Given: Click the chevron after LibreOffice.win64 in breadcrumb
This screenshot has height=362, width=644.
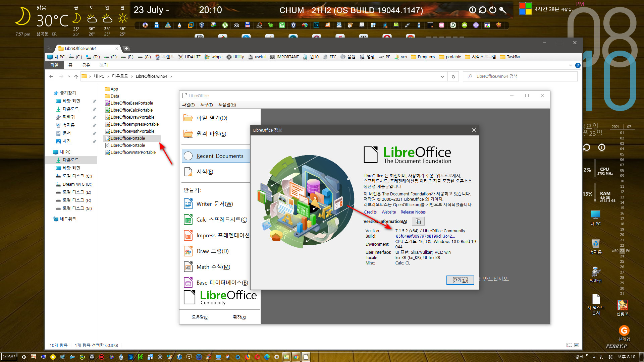Looking at the screenshot, I should click(171, 76).
